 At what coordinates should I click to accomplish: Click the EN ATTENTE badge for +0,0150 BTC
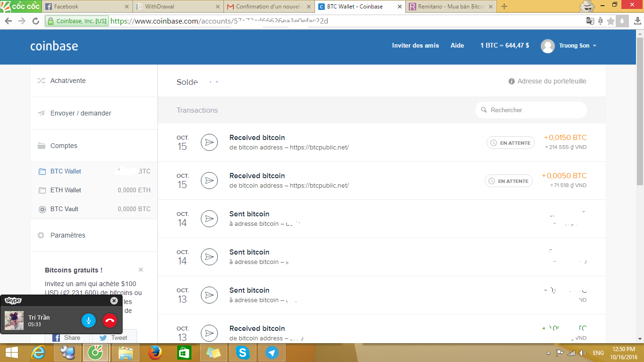pos(510,143)
